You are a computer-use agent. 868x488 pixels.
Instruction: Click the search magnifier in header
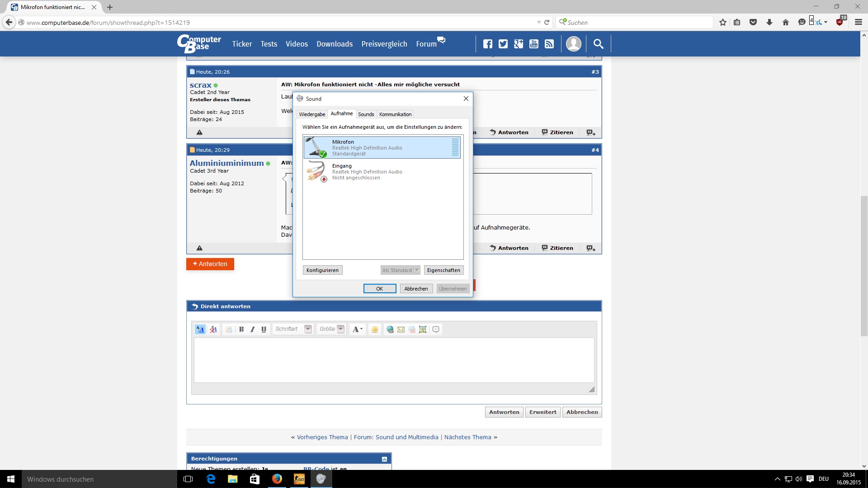pyautogui.click(x=598, y=44)
